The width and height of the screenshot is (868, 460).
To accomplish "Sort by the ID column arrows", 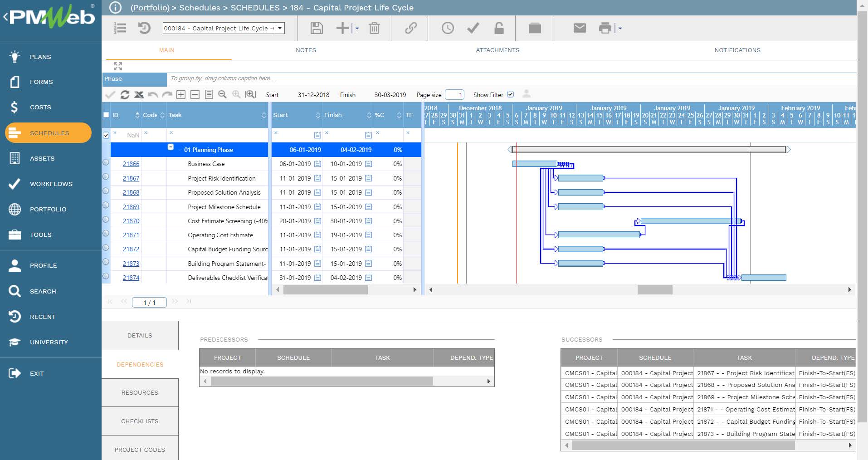I will [137, 115].
